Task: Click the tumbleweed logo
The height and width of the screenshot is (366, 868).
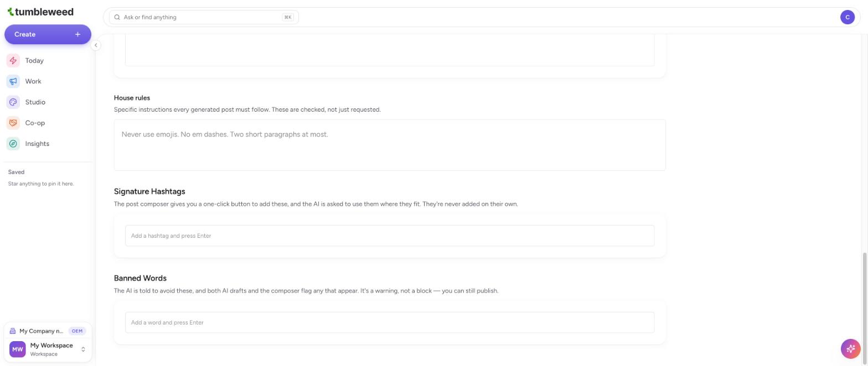Action: (x=40, y=12)
